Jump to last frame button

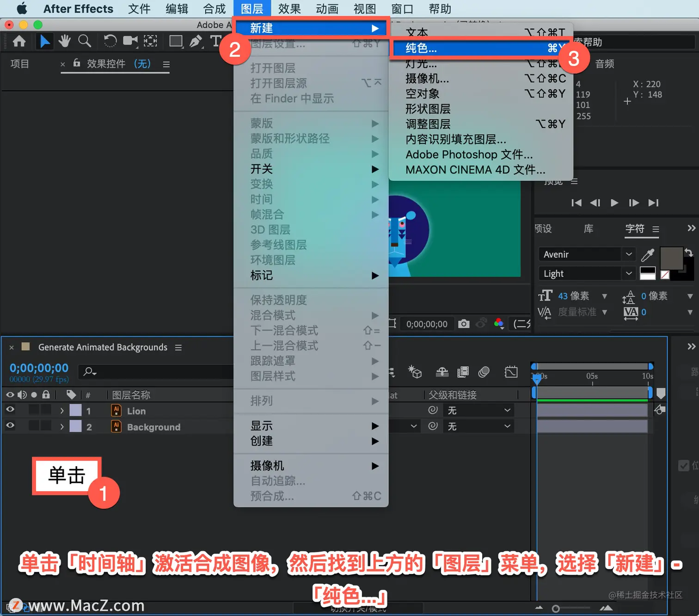coord(653,203)
